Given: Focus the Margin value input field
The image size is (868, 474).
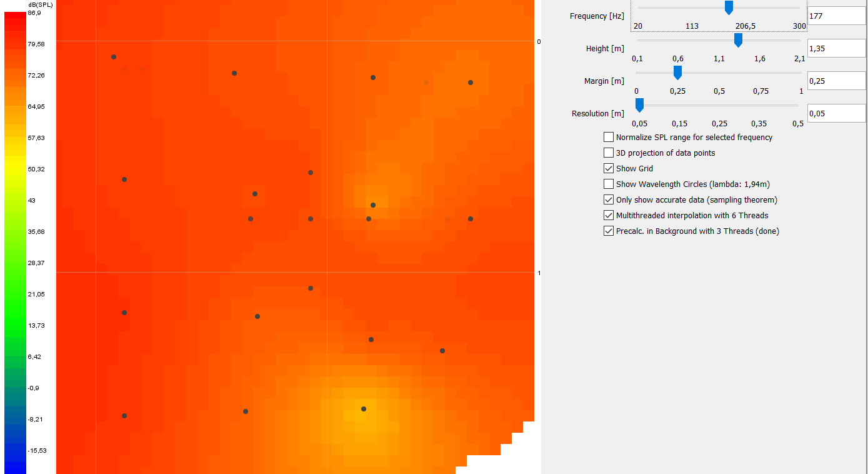Looking at the screenshot, I should (836, 81).
